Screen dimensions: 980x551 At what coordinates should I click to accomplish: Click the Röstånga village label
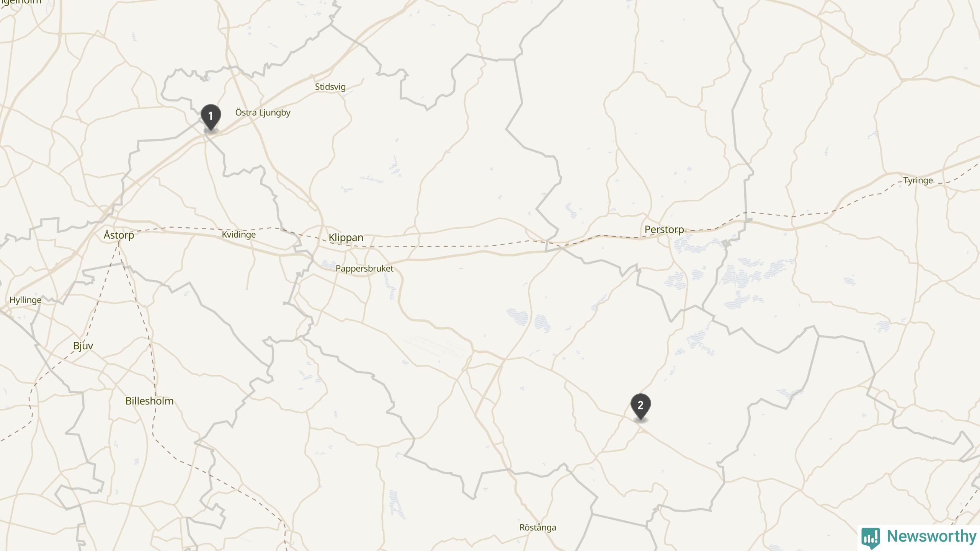pyautogui.click(x=537, y=528)
